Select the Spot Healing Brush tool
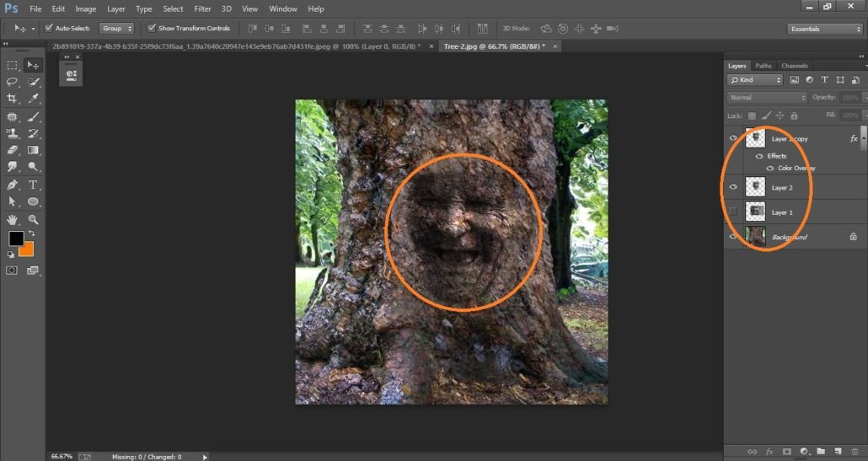The height and width of the screenshot is (461, 868). 12,117
